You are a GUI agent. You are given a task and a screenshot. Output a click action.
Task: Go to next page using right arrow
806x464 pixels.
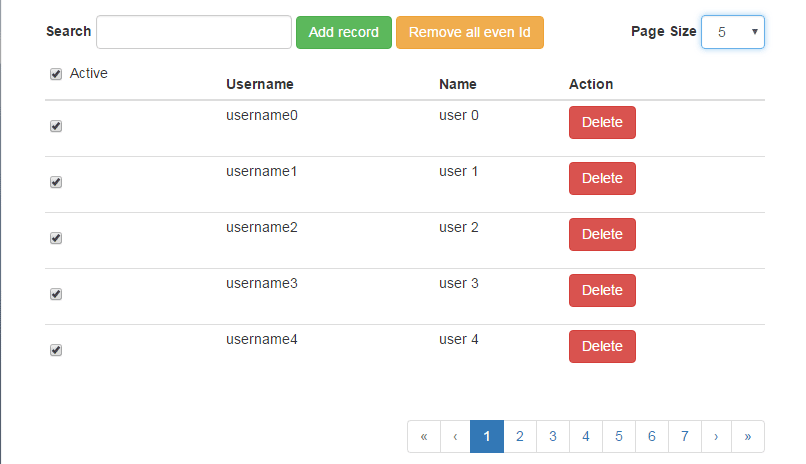(x=716, y=436)
